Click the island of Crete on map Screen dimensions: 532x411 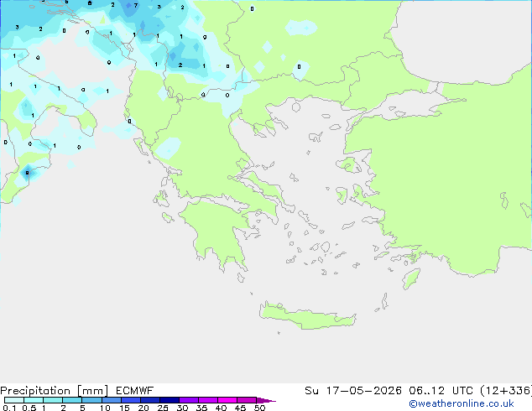(307, 316)
